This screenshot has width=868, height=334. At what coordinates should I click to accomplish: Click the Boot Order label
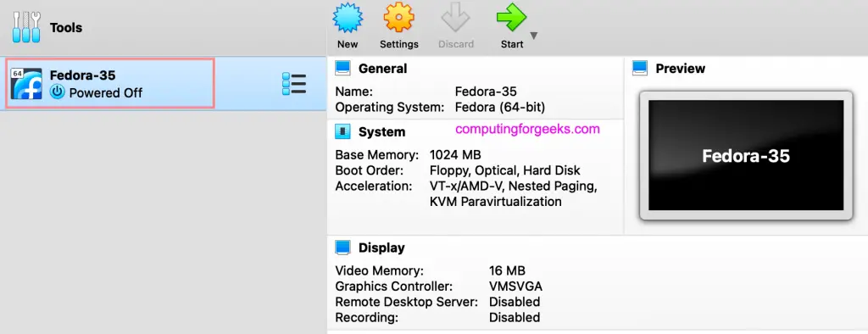pyautogui.click(x=370, y=170)
